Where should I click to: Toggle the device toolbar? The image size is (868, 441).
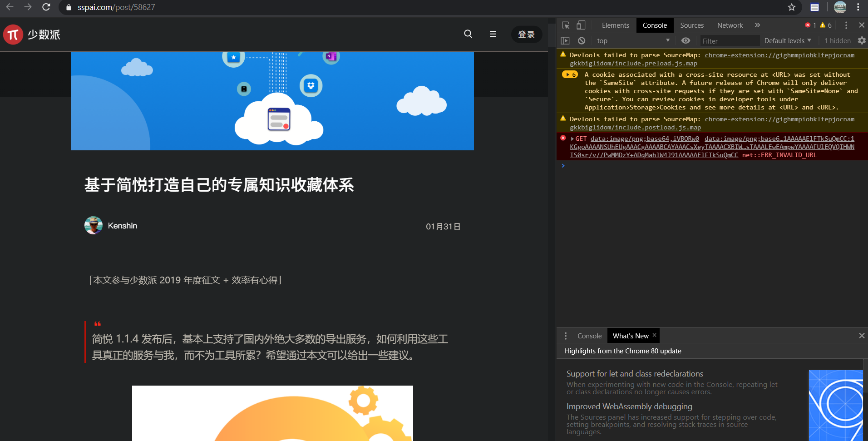[582, 25]
